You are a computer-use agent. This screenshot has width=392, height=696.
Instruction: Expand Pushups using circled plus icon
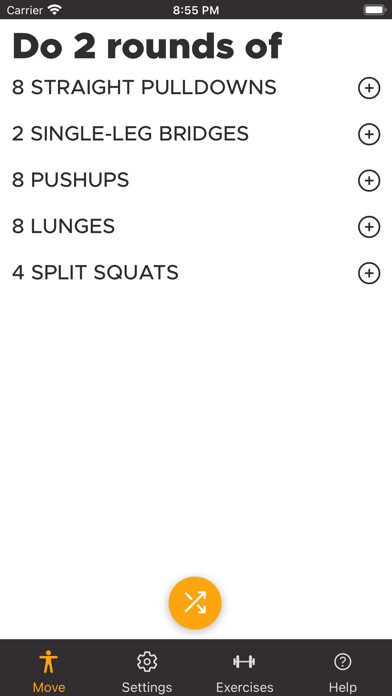pos(369,181)
